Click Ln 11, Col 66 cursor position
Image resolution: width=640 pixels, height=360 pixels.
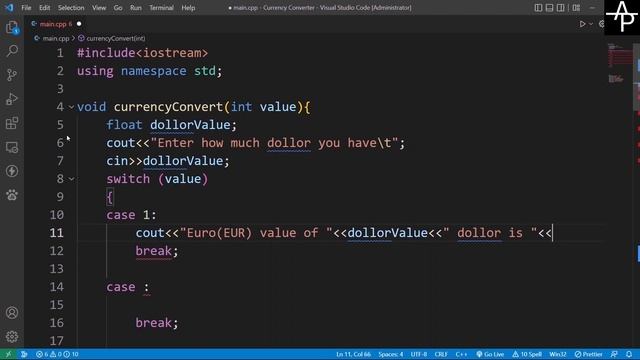(x=353, y=354)
